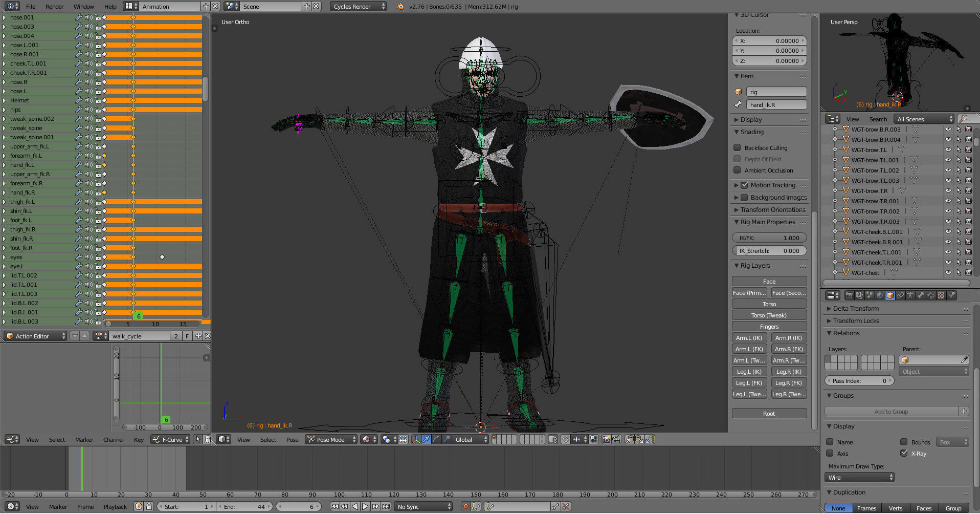Viewport: 980px width, 514px height.
Task: Open the Global orientation dropdown
Action: (x=470, y=440)
